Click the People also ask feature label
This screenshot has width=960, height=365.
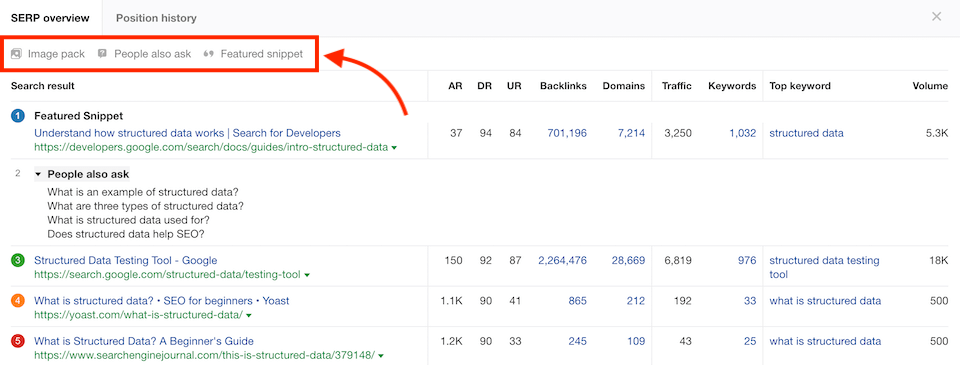tap(152, 54)
